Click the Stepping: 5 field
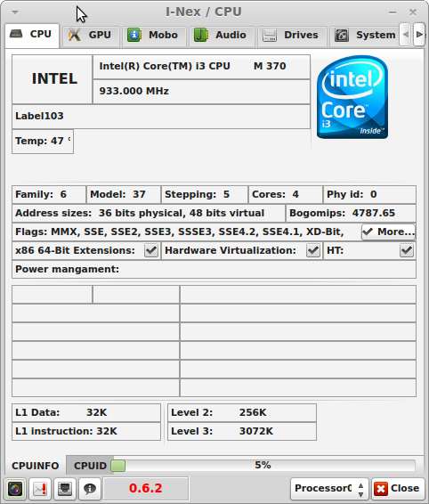429x504 pixels. click(205, 194)
